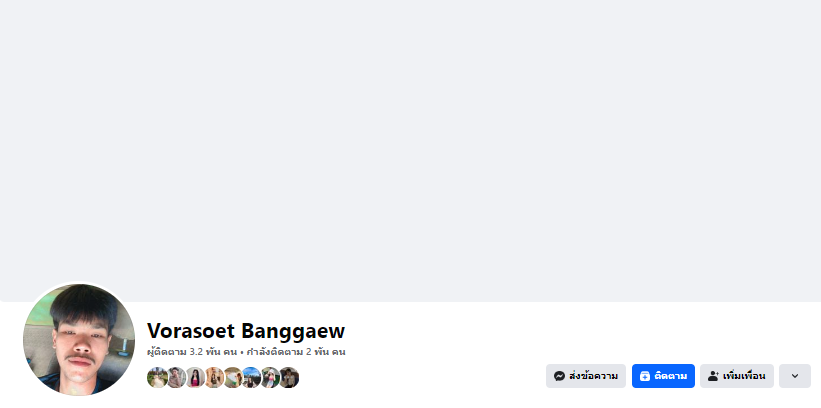The width and height of the screenshot is (821, 408).
Task: Click the Vorasoet Banggaew profile name heading
Action: coord(246,331)
